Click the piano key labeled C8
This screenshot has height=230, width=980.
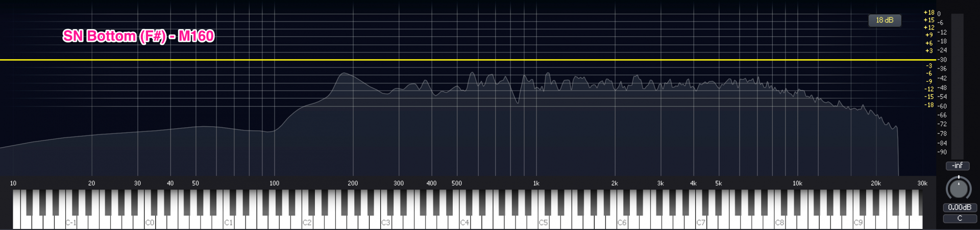pos(779,210)
